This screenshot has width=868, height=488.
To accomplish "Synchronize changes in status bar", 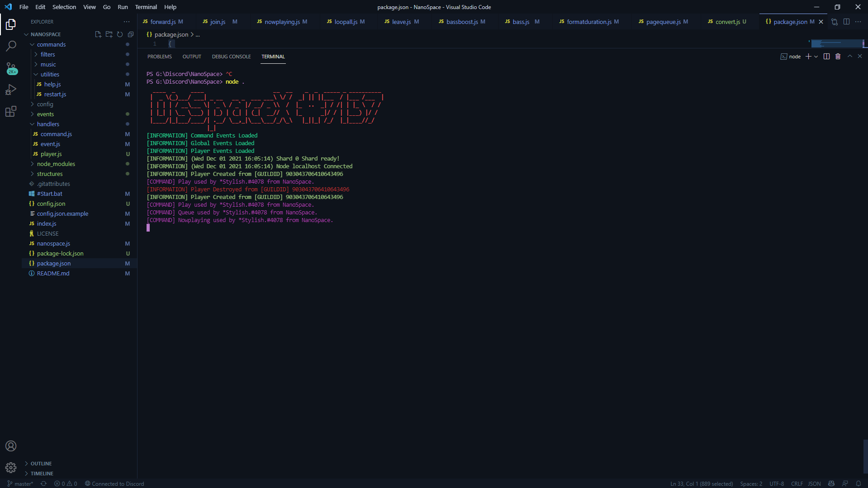I will (43, 483).
